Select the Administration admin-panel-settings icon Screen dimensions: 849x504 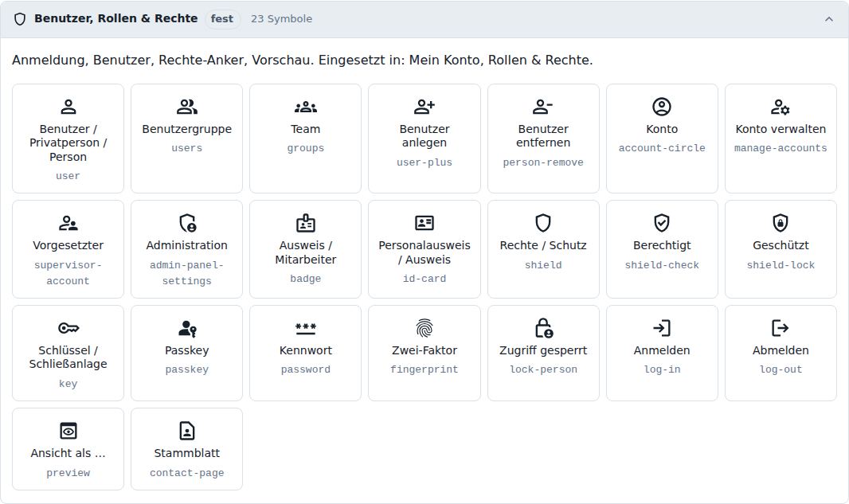click(187, 223)
